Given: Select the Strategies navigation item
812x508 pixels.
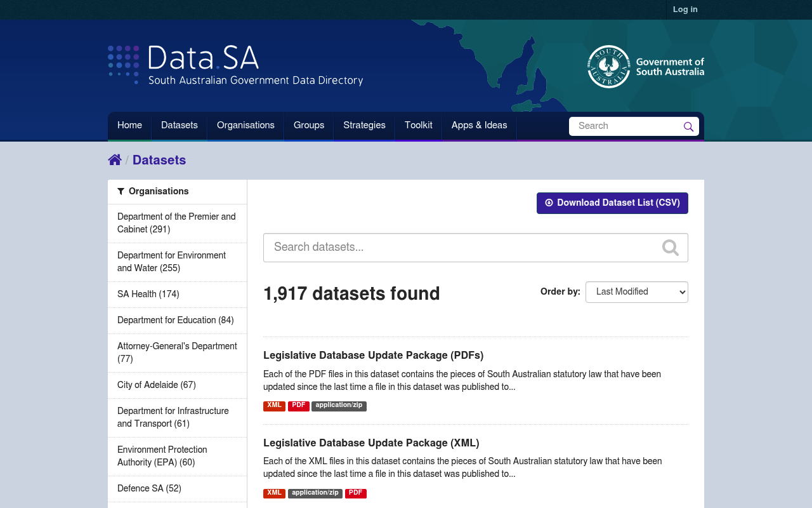Looking at the screenshot, I should click(x=364, y=126).
